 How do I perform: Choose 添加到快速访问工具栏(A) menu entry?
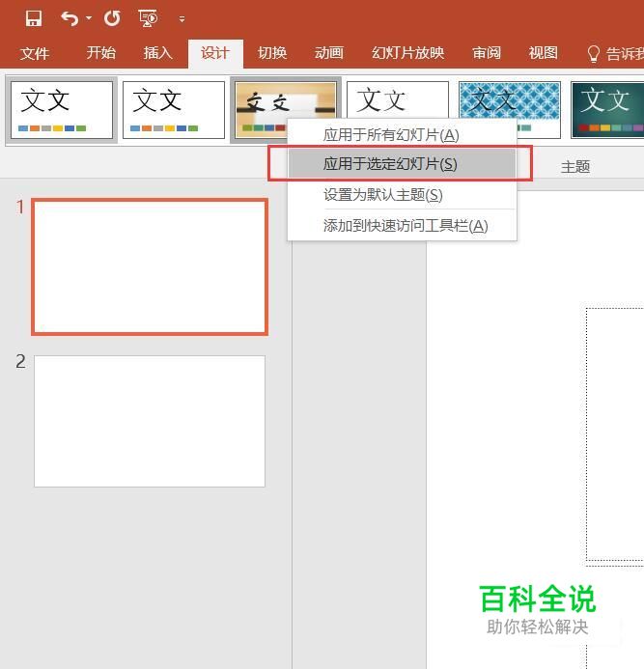tap(402, 226)
